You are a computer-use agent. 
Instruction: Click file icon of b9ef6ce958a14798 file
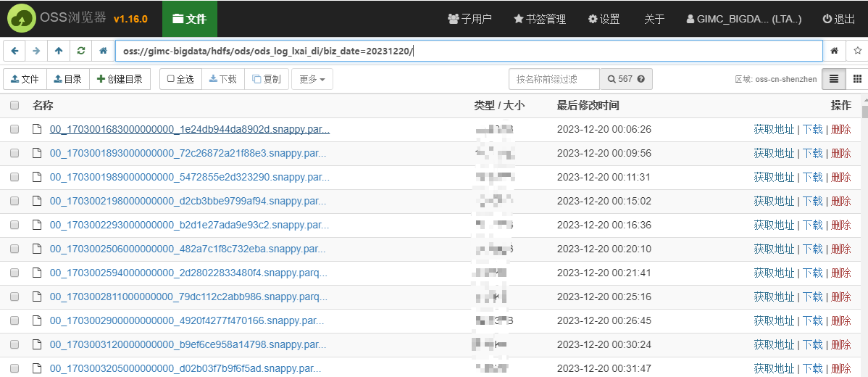37,344
